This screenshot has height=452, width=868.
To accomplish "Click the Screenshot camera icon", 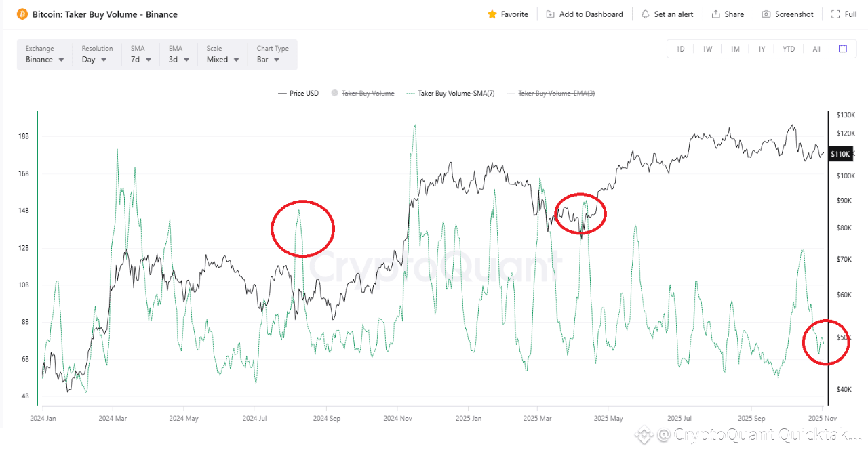I will pyautogui.click(x=766, y=14).
